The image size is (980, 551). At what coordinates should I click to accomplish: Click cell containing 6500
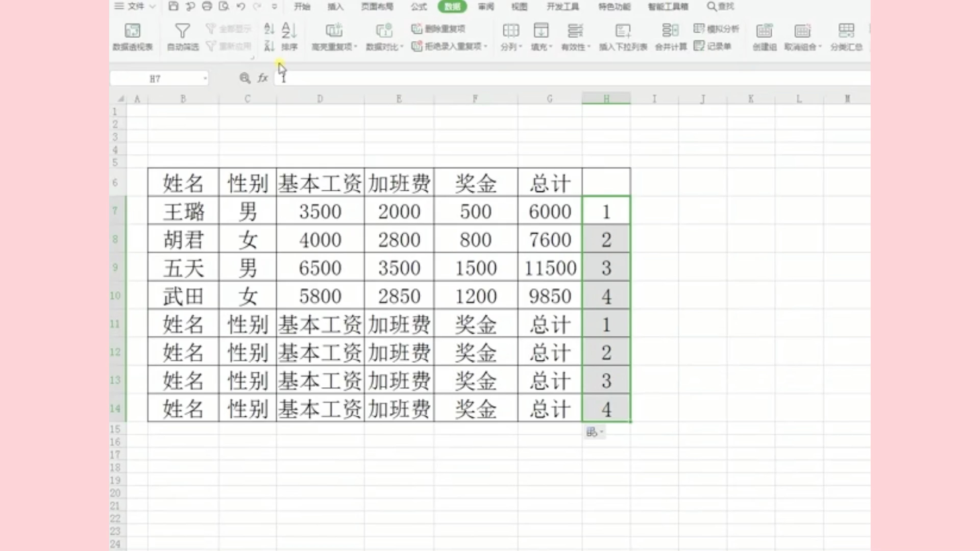(320, 267)
